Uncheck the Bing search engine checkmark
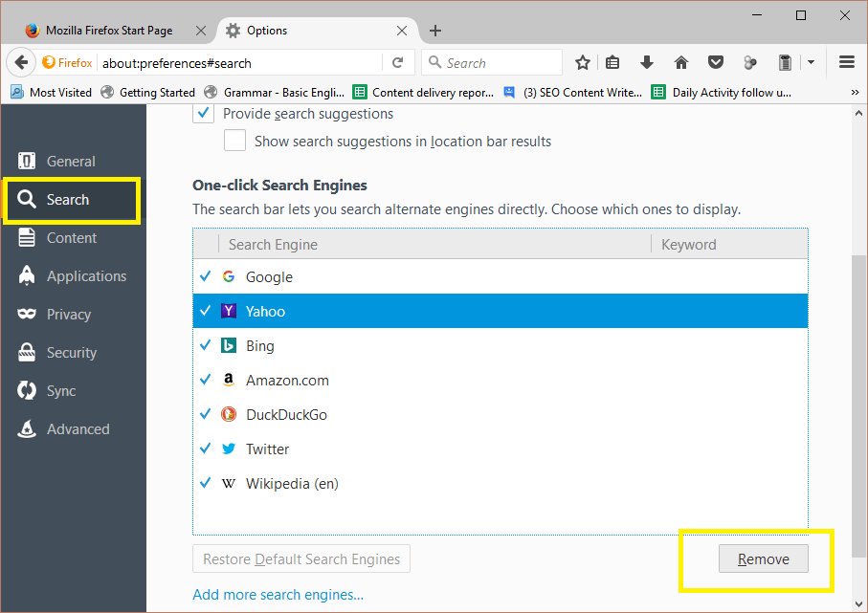This screenshot has height=613, width=868. (206, 345)
